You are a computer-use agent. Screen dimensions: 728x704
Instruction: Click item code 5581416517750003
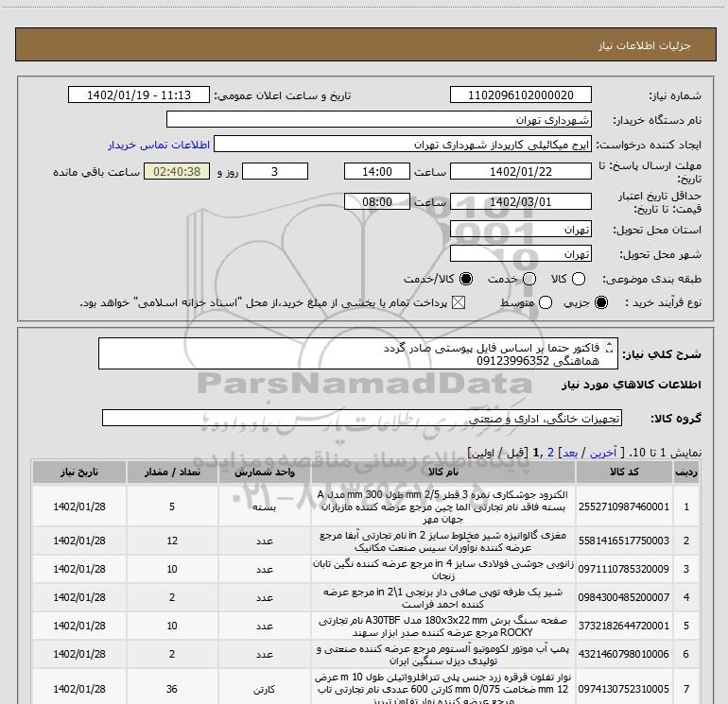624,541
